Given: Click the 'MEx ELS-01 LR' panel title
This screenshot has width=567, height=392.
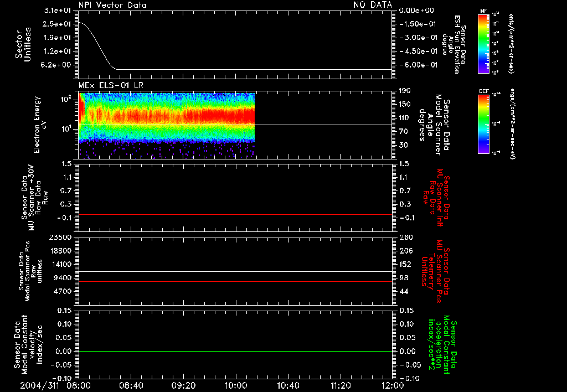Looking at the screenshot, I should [111, 85].
